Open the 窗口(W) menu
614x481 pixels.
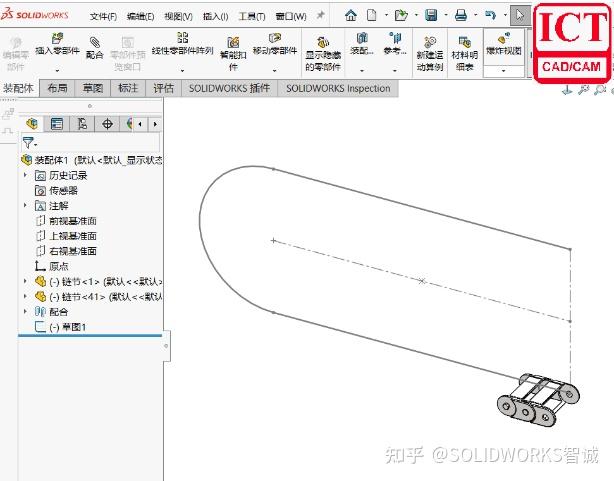click(291, 16)
